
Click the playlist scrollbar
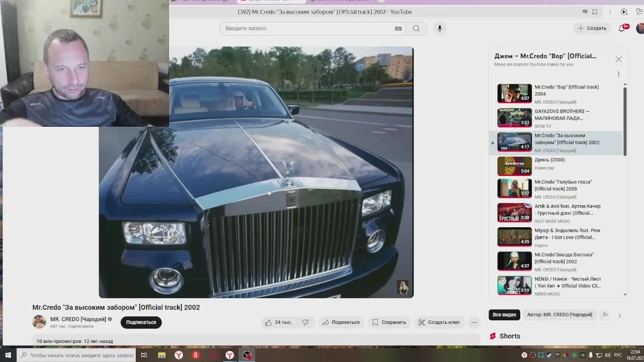(x=625, y=121)
